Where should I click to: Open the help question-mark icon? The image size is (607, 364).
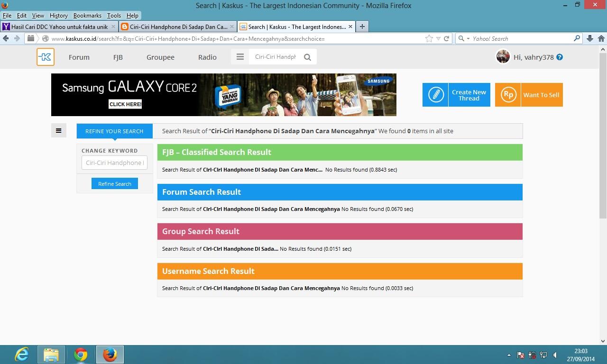click(560, 57)
